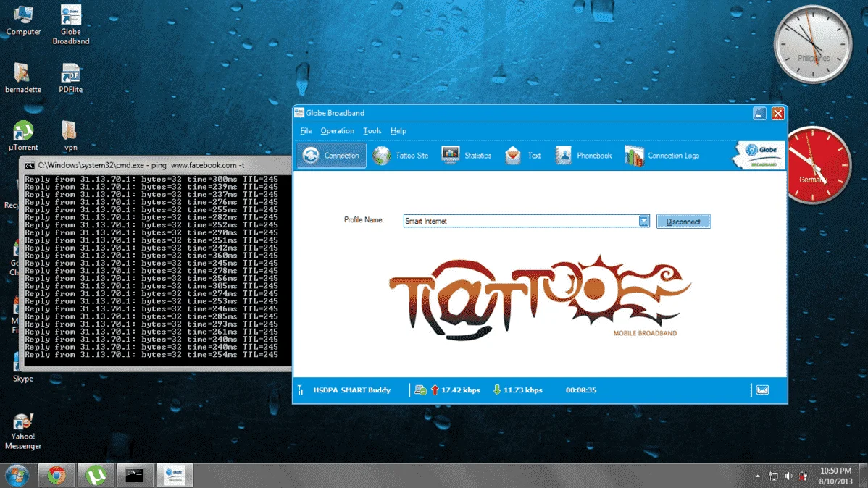This screenshot has width=868, height=488.
Task: Select the Skype desktop icon
Action: point(22,368)
